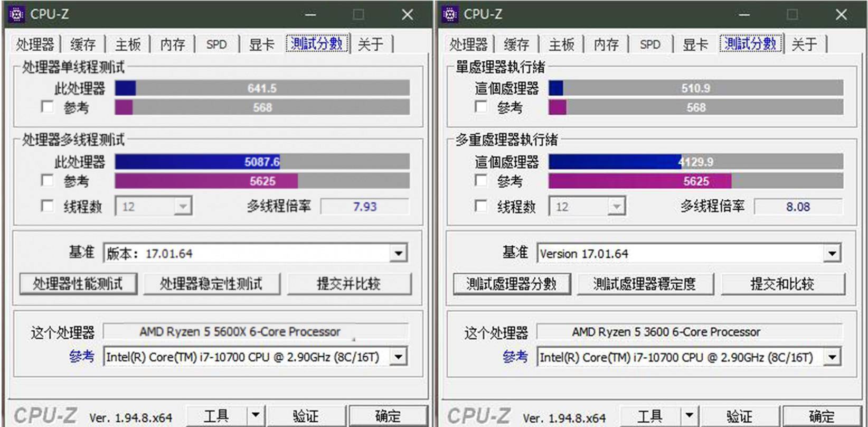Open 关于 tab in right window
868x427 pixels.
click(x=804, y=44)
